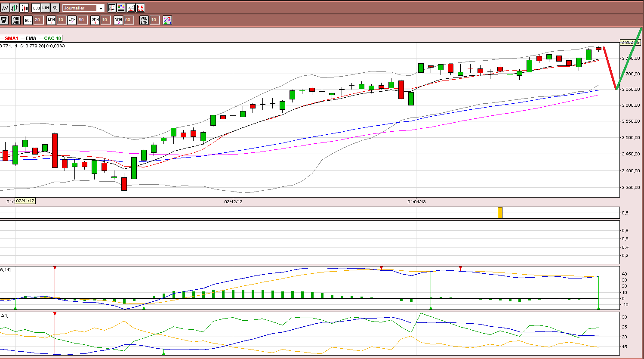Toggle the SMA 1 indicator
Screen dimensions: 644x359
coord(95,20)
